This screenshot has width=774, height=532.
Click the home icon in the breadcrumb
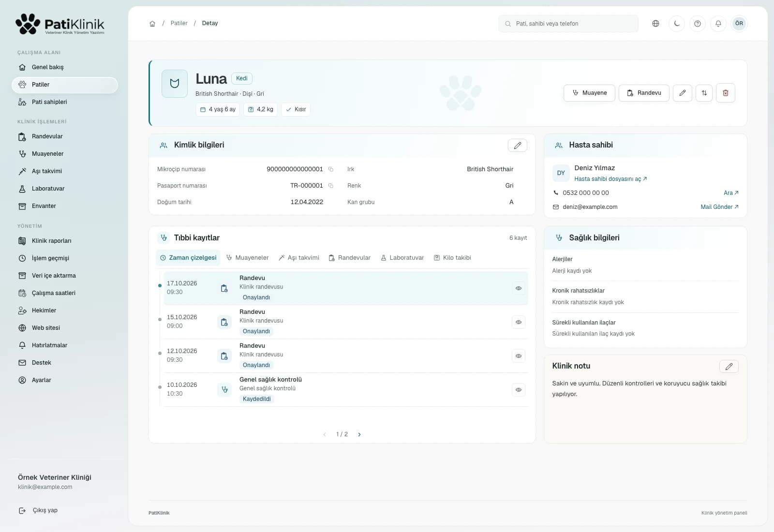click(152, 23)
